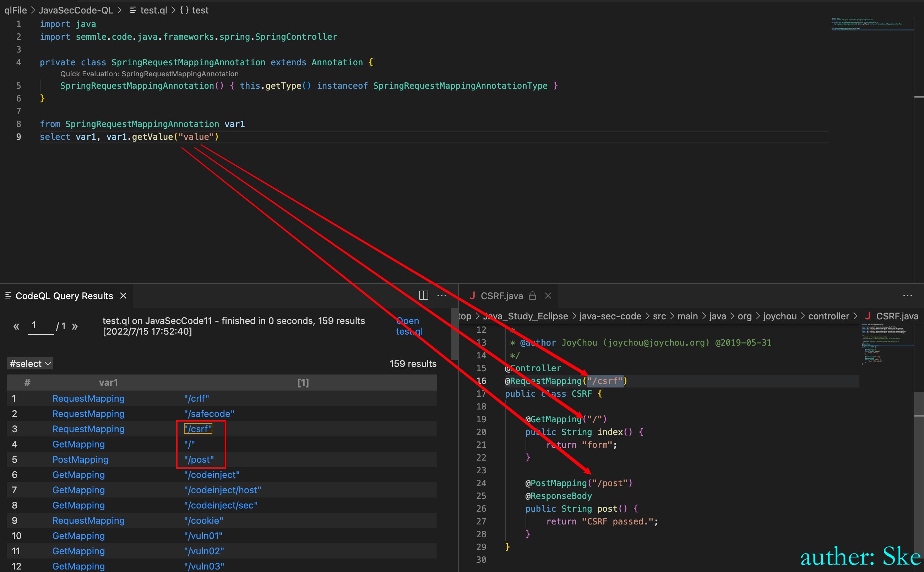Open RequestMapping link in row 3
924x572 pixels.
tap(88, 429)
